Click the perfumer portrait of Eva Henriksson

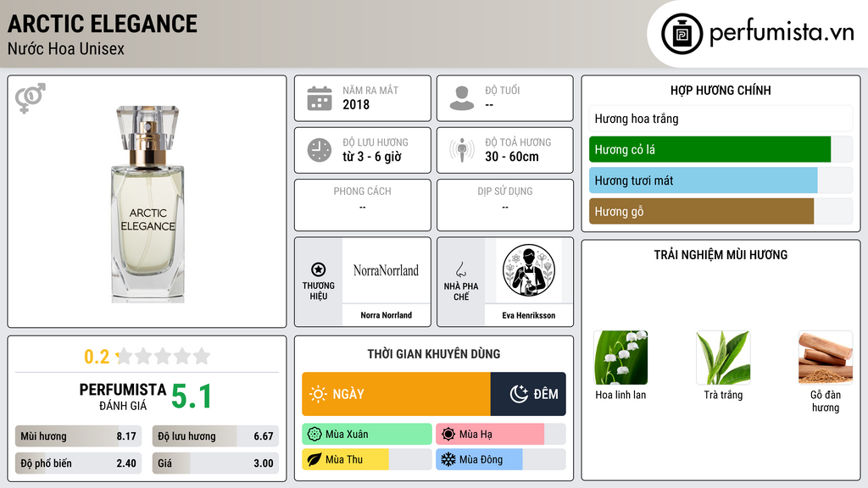529,270
